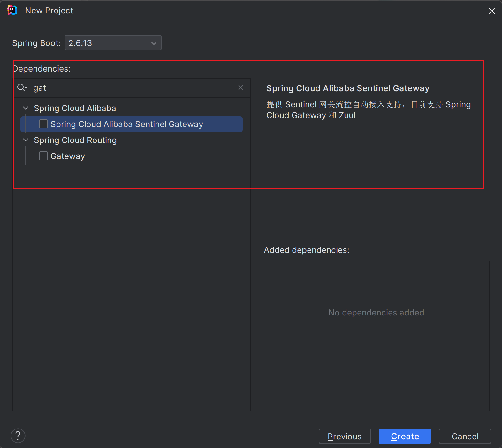Clear the dependency search text

241,87
